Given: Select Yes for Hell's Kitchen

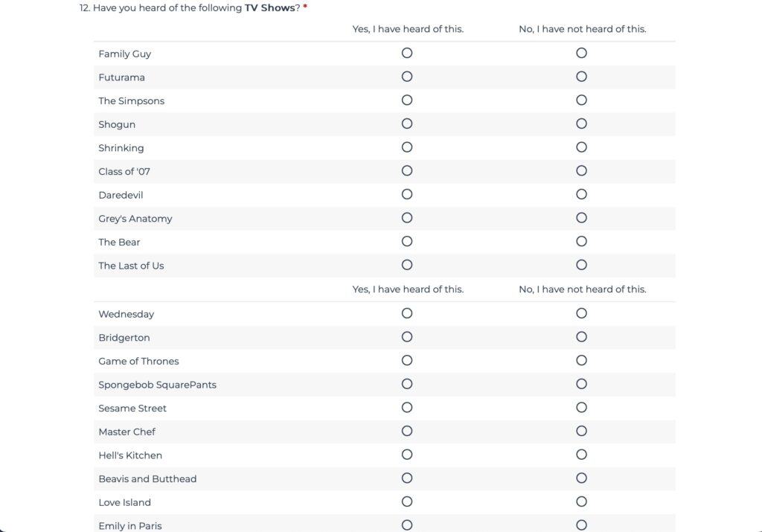Looking at the screenshot, I should tap(407, 455).
